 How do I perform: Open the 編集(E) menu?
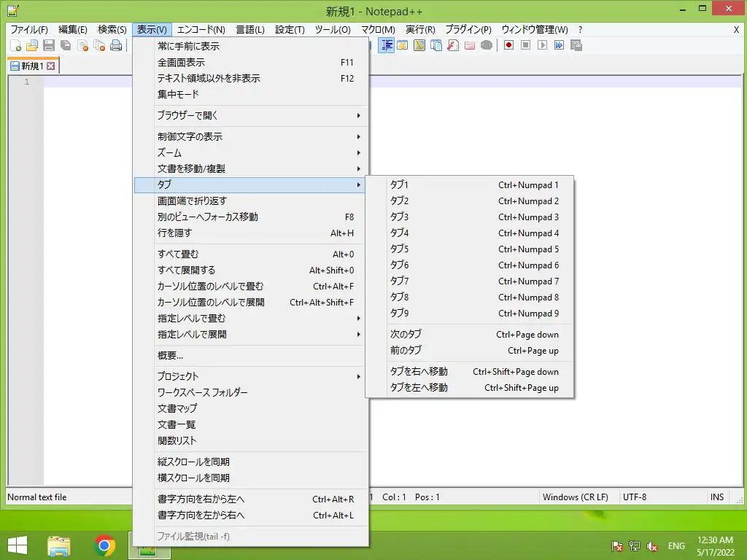coord(72,29)
